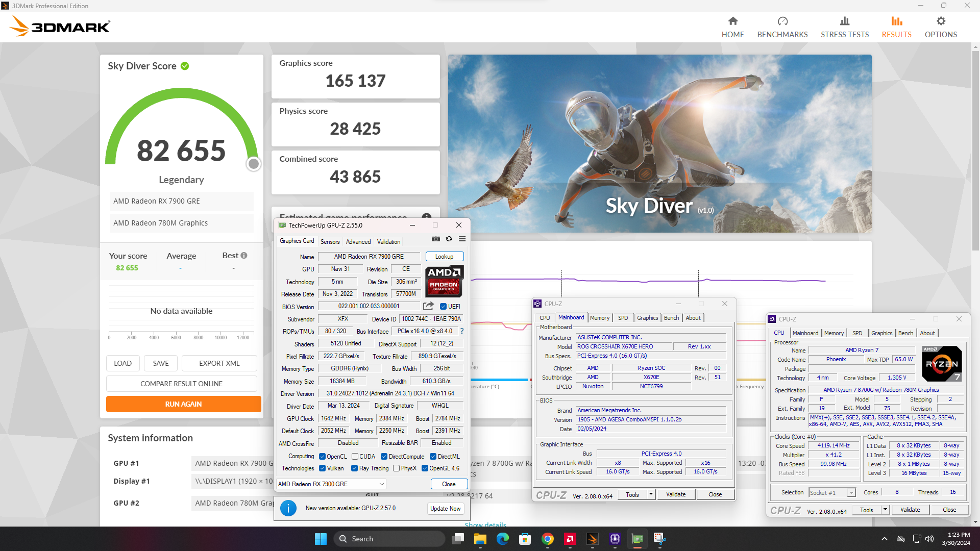Toggle the PhysX checkbox
Viewport: 980px width, 551px height.
[x=396, y=468]
